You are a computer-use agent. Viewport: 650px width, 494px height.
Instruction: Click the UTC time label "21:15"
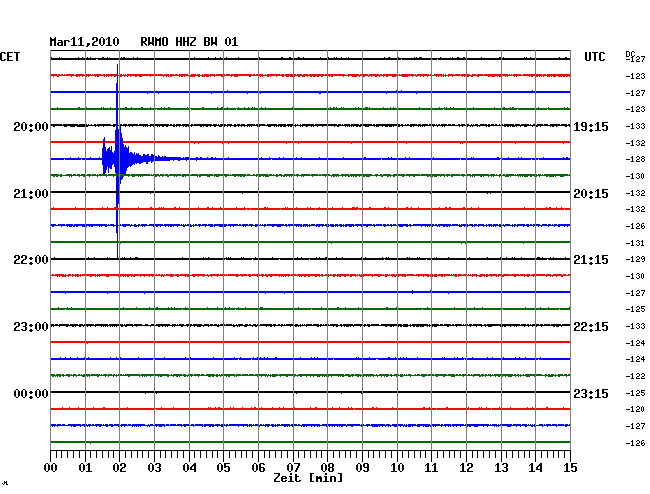(591, 260)
